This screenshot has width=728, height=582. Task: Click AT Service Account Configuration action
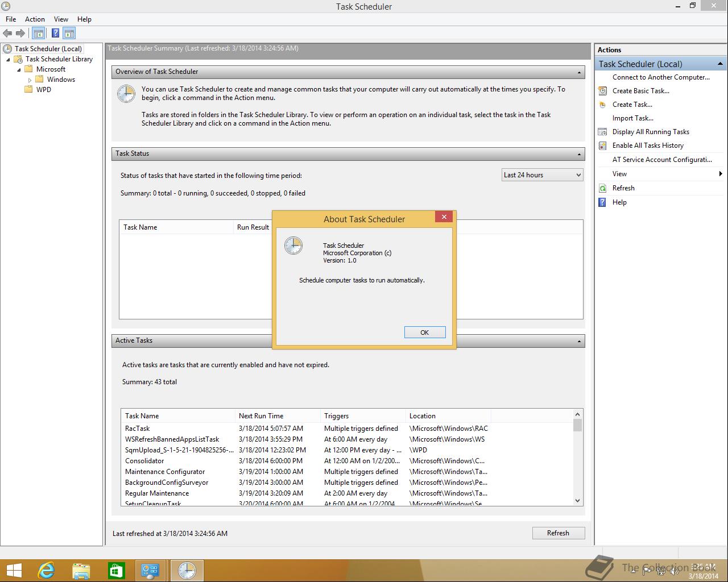tap(662, 160)
